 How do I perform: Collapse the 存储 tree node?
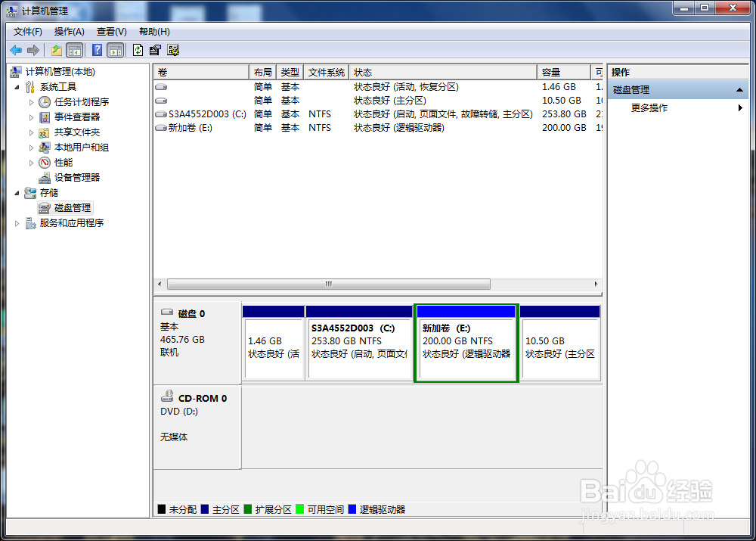click(17, 194)
